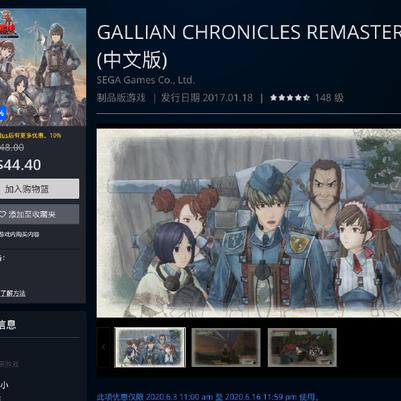Click the $44.40 price label
401x401 pixels.
[21, 165]
